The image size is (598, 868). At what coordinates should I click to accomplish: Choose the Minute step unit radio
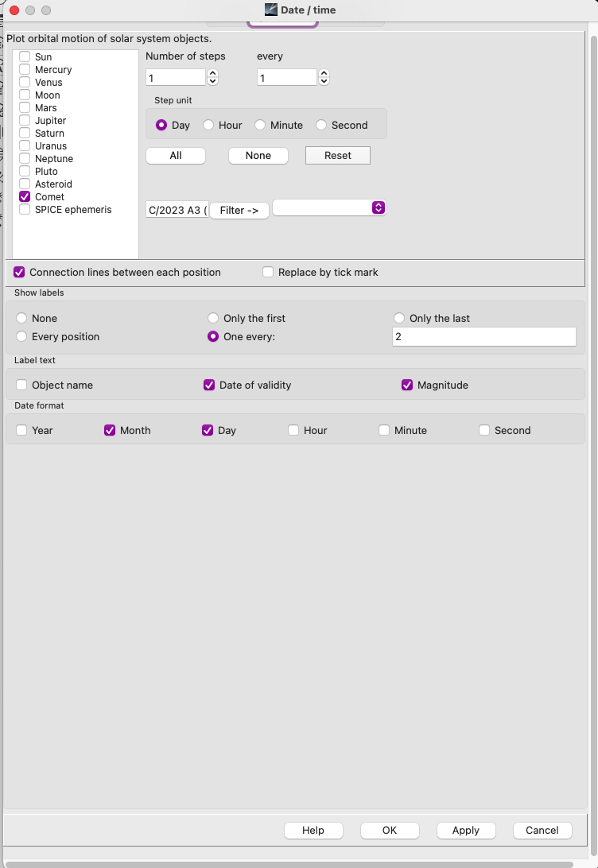260,126
